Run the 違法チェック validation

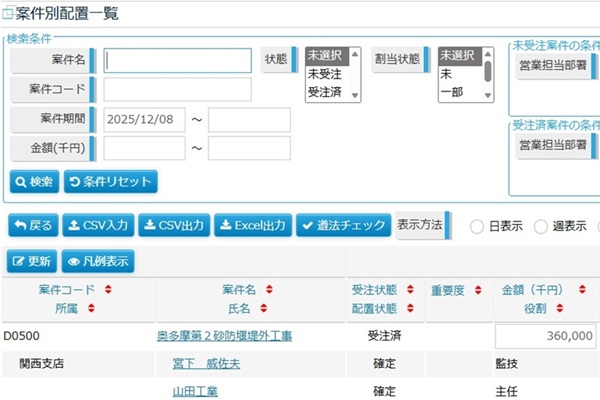(x=343, y=225)
